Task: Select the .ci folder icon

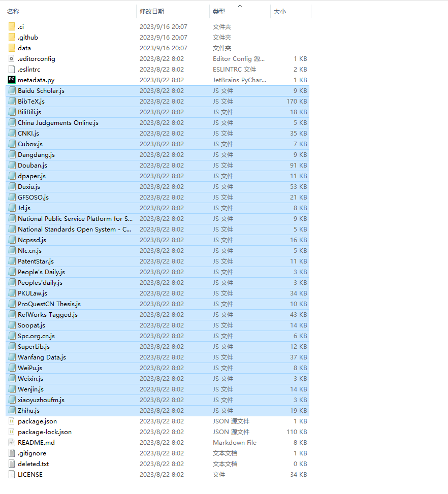Action: coord(12,26)
